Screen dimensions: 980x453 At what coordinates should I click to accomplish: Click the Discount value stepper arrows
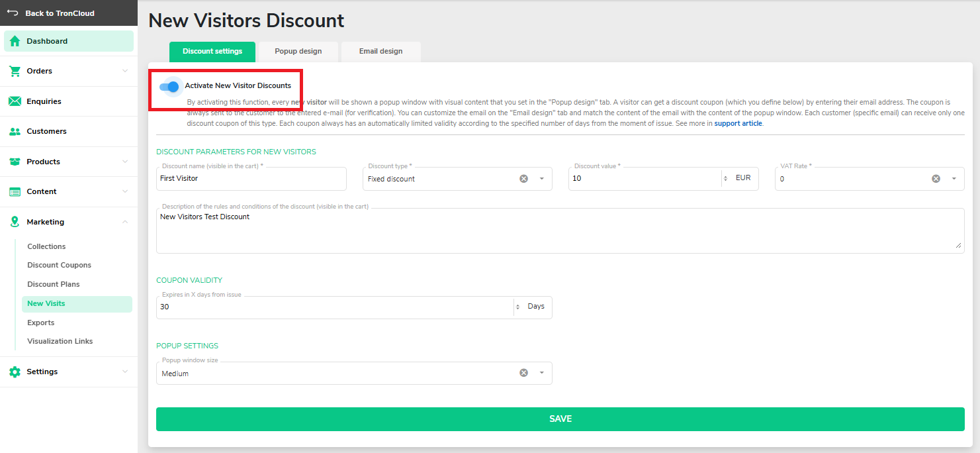(725, 179)
